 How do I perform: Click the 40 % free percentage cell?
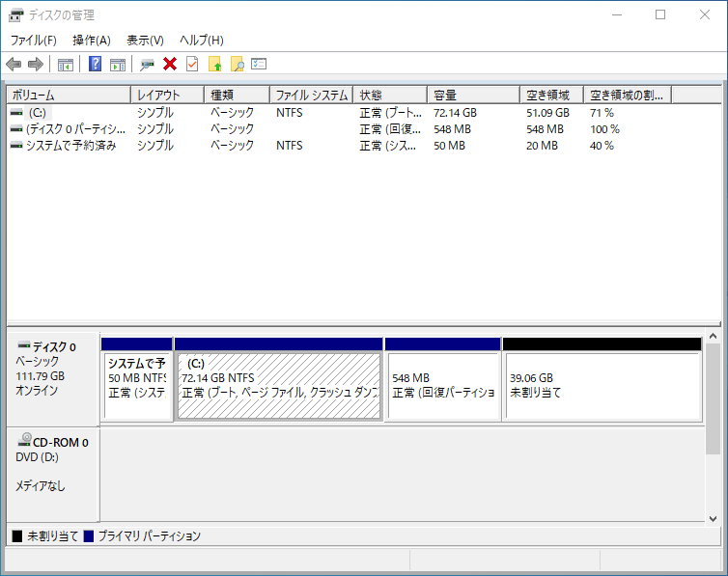(602, 146)
